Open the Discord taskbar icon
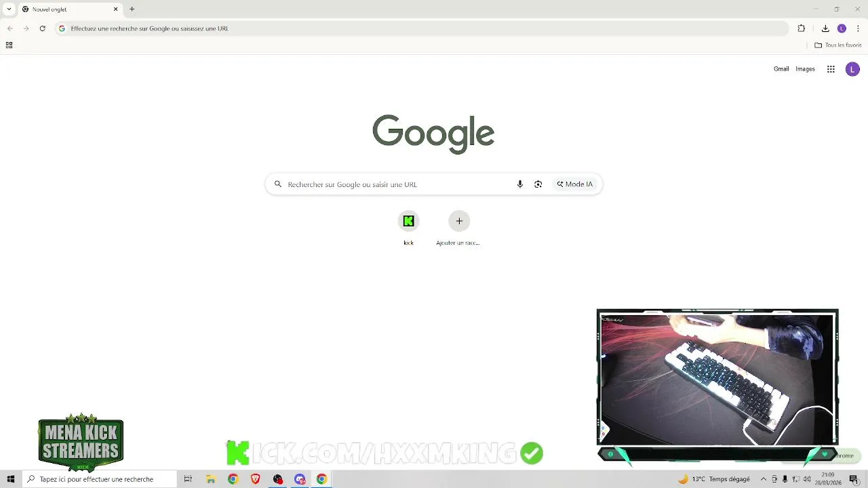This screenshot has width=868, height=488. [300, 479]
